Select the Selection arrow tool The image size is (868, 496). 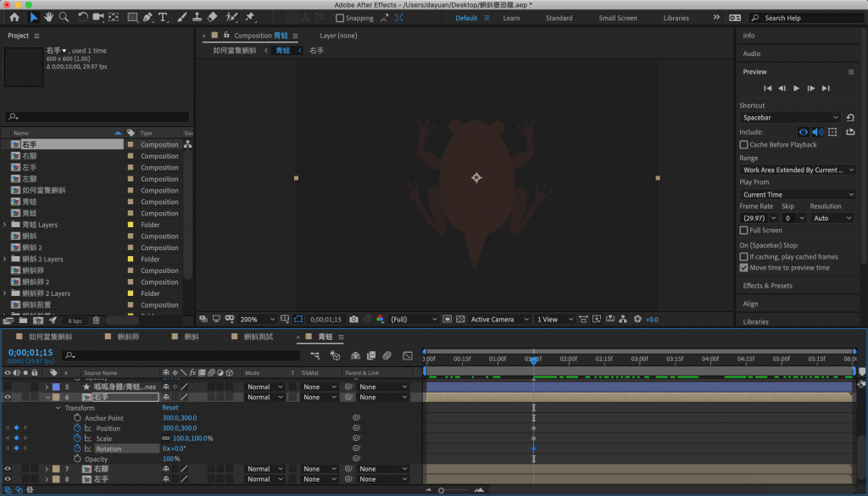click(x=33, y=17)
